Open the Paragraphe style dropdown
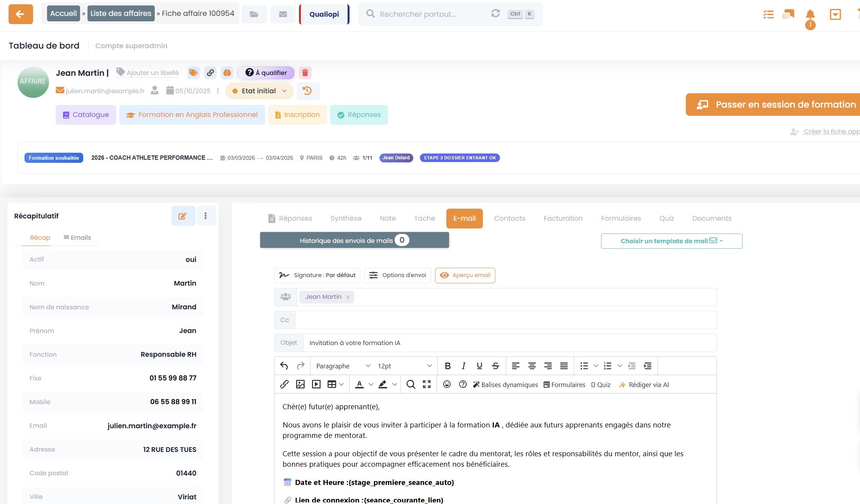Viewport: 860px width, 504px height. (x=343, y=366)
